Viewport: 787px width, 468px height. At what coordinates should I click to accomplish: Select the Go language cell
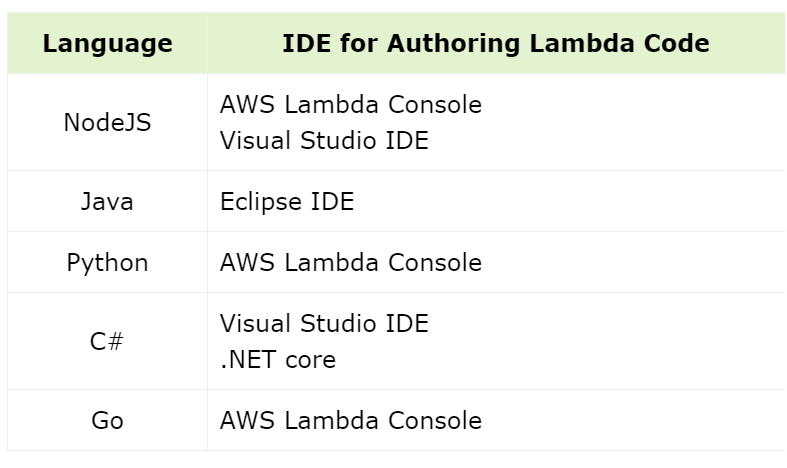pyautogui.click(x=107, y=420)
